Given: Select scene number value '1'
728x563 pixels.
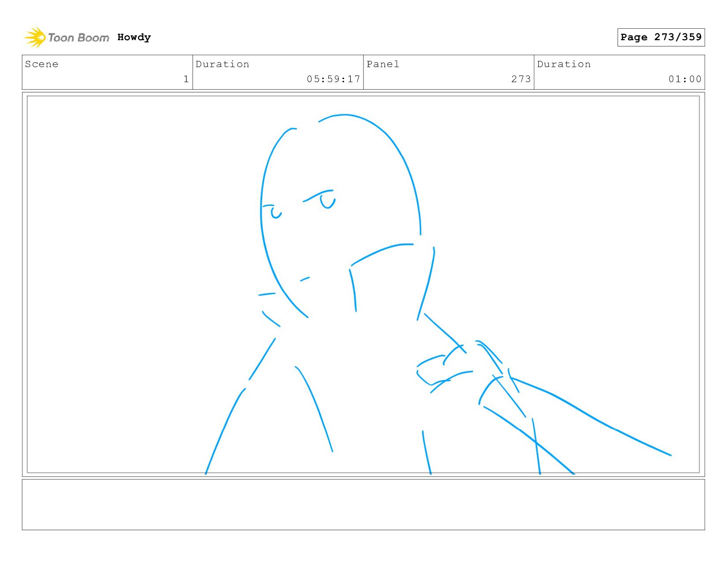Looking at the screenshot, I should (186, 79).
